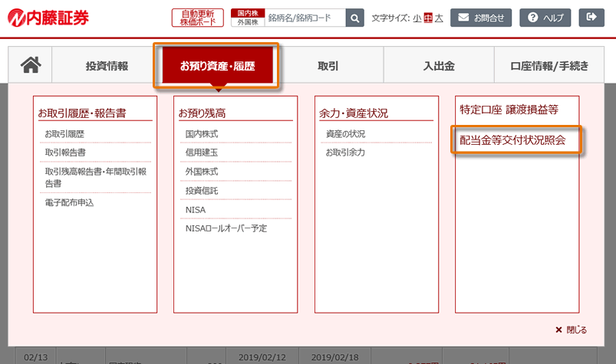Screen dimensions: 616x364
Task: Click the logout arrow icon
Action: 591,18
